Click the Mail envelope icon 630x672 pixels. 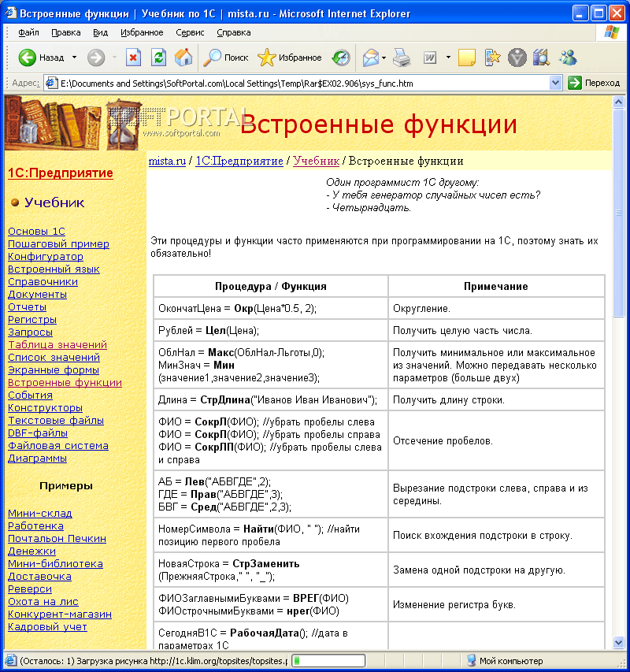point(370,58)
